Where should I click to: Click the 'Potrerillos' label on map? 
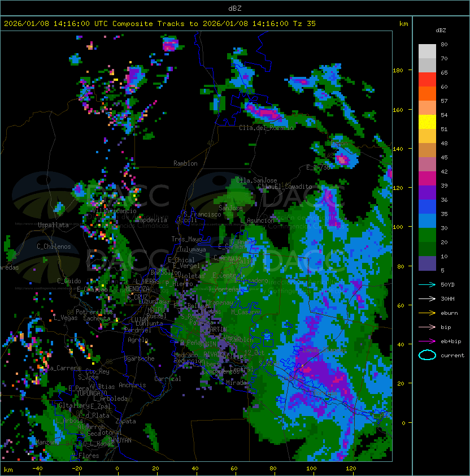tap(94, 312)
